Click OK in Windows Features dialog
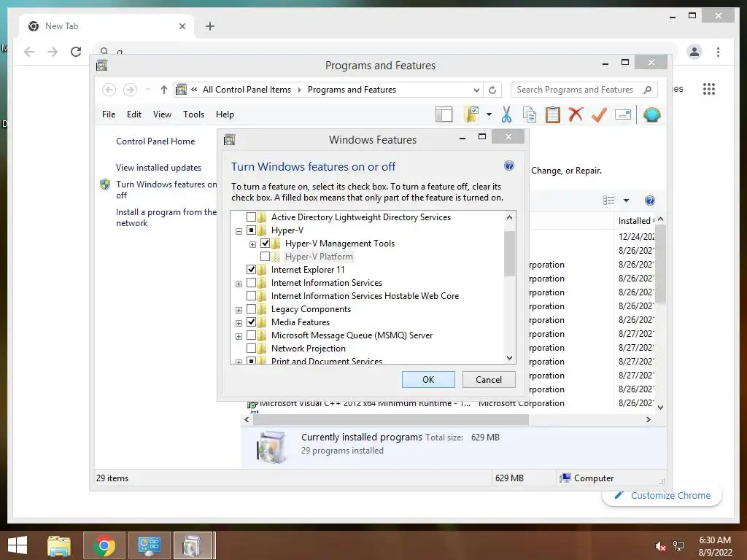Image resolution: width=747 pixels, height=560 pixels. (428, 379)
